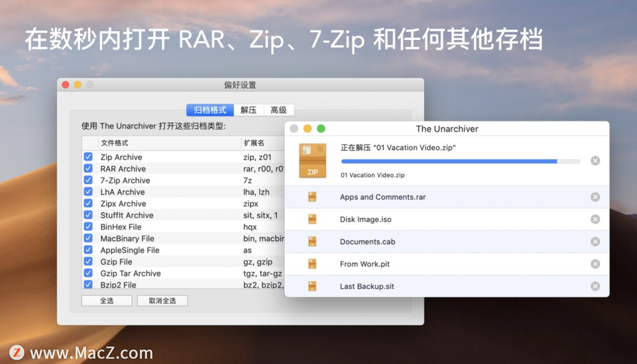Click archive icon beside Last Backup.sit
The height and width of the screenshot is (364, 637).
[x=312, y=287]
